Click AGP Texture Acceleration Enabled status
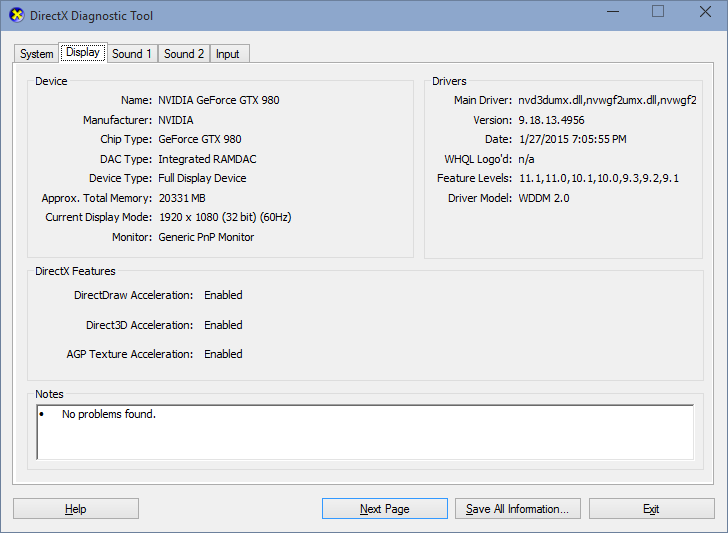The height and width of the screenshot is (533, 728). click(223, 354)
